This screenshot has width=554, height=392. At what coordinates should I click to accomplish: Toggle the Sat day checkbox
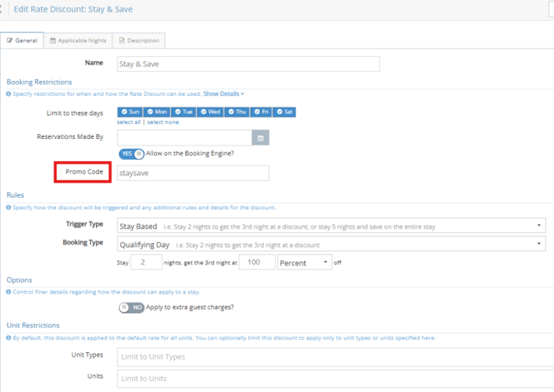click(285, 112)
